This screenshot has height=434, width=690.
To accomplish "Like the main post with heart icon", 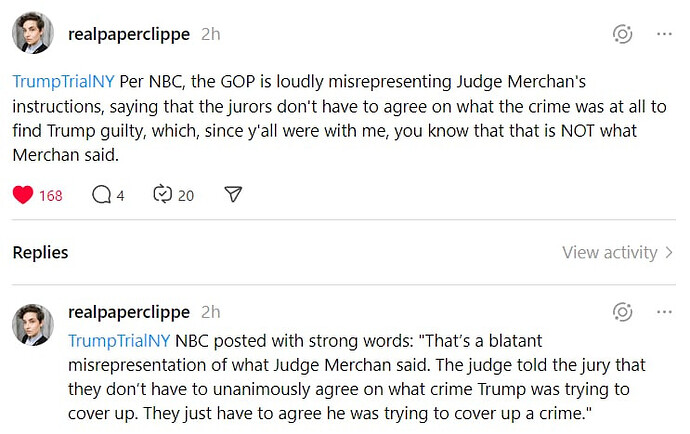I will (23, 195).
